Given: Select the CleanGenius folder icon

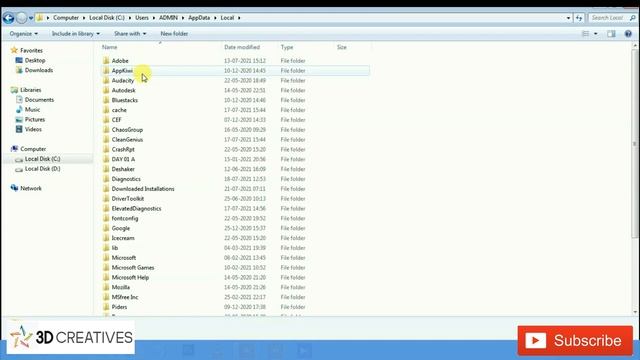Looking at the screenshot, I should point(106,139).
